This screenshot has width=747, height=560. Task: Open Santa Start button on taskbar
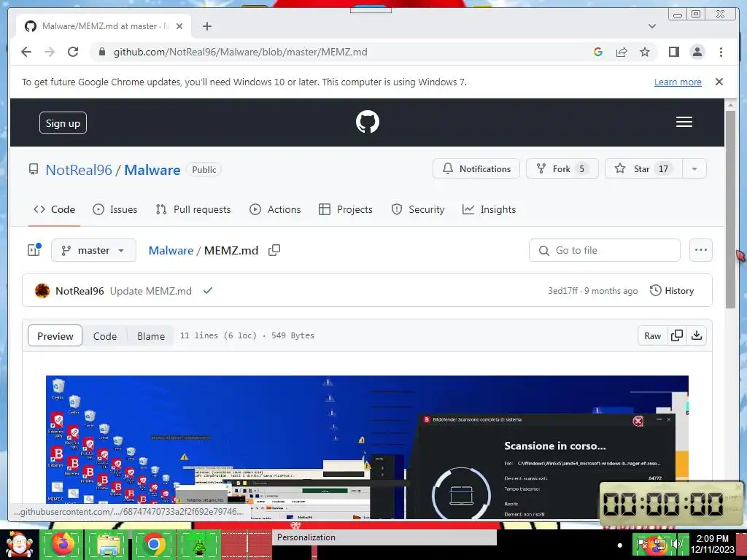(x=19, y=545)
